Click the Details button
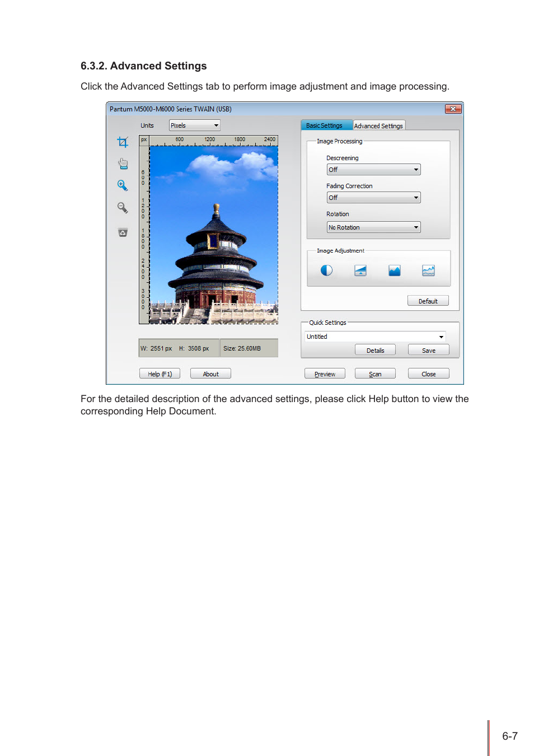This screenshot has height=756, width=534. [x=375, y=350]
